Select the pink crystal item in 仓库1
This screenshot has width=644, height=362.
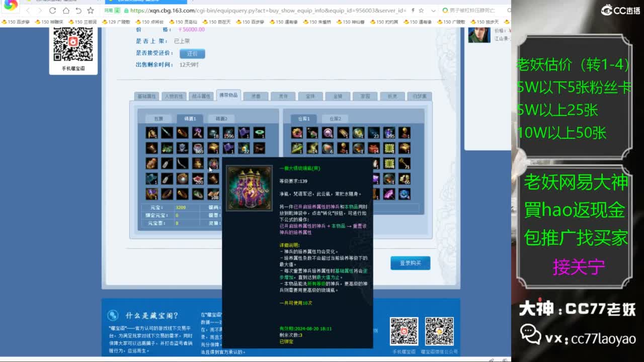point(389,194)
